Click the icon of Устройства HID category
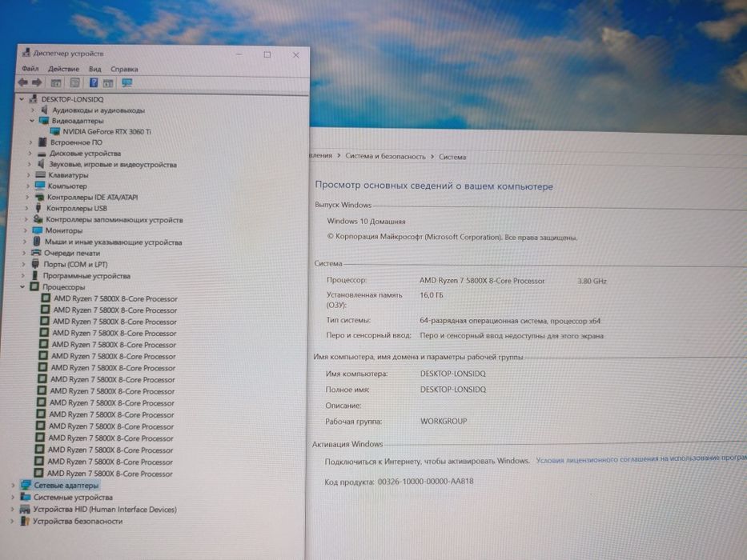 pyautogui.click(x=25, y=510)
